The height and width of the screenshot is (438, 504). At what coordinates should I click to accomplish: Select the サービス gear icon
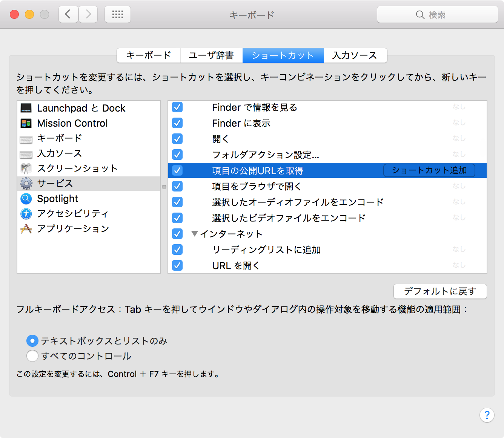tap(26, 184)
